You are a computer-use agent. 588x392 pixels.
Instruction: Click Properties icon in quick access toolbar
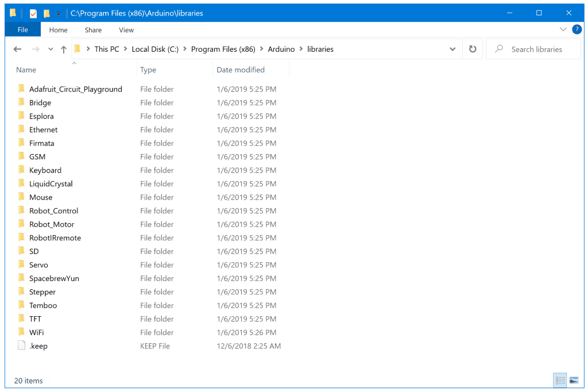tap(33, 14)
